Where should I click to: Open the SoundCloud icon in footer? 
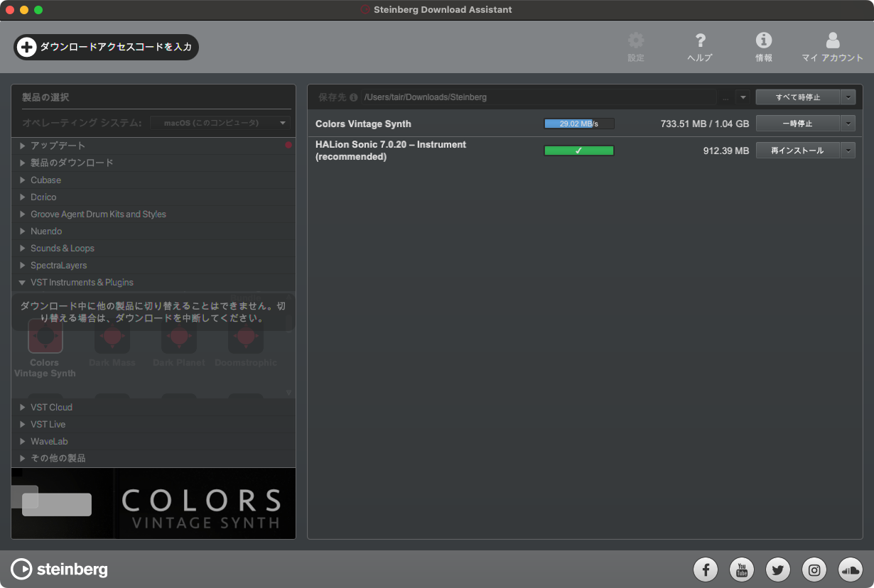851,569
